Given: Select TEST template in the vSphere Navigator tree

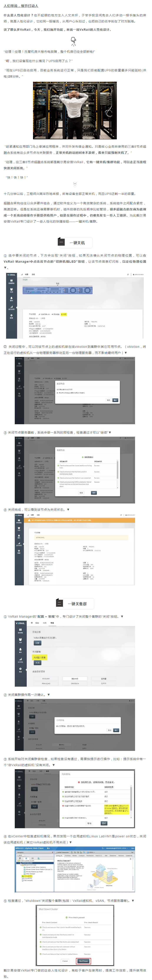Looking at the screenshot, I should coord(28,880).
